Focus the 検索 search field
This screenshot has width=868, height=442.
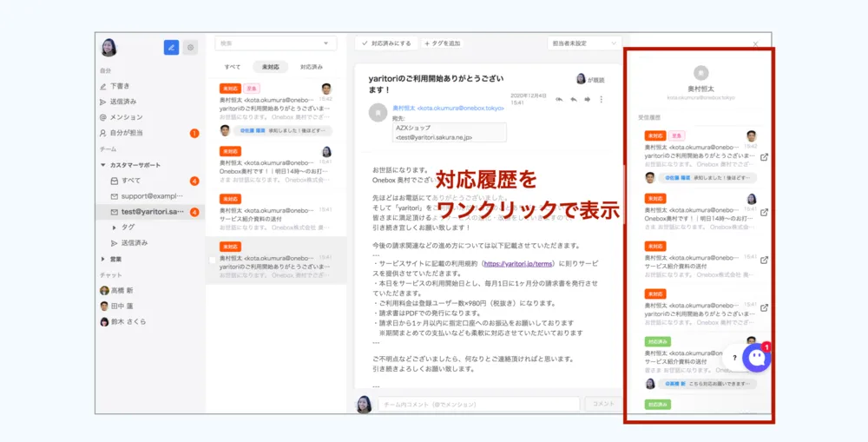(x=276, y=43)
